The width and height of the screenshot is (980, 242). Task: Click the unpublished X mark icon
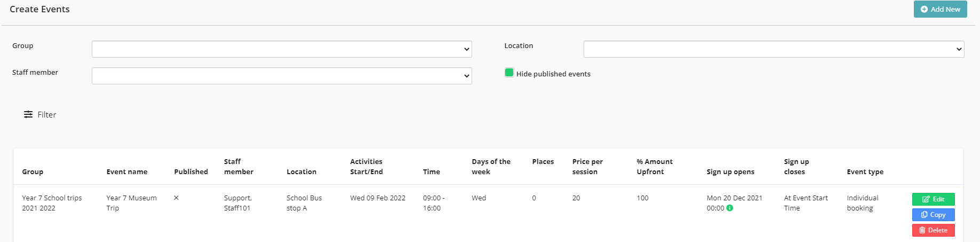point(177,198)
